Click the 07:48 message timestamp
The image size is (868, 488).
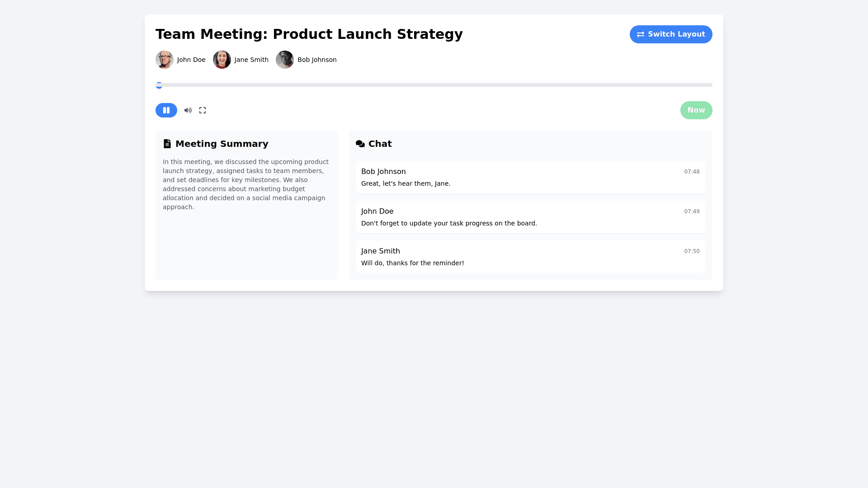click(692, 172)
